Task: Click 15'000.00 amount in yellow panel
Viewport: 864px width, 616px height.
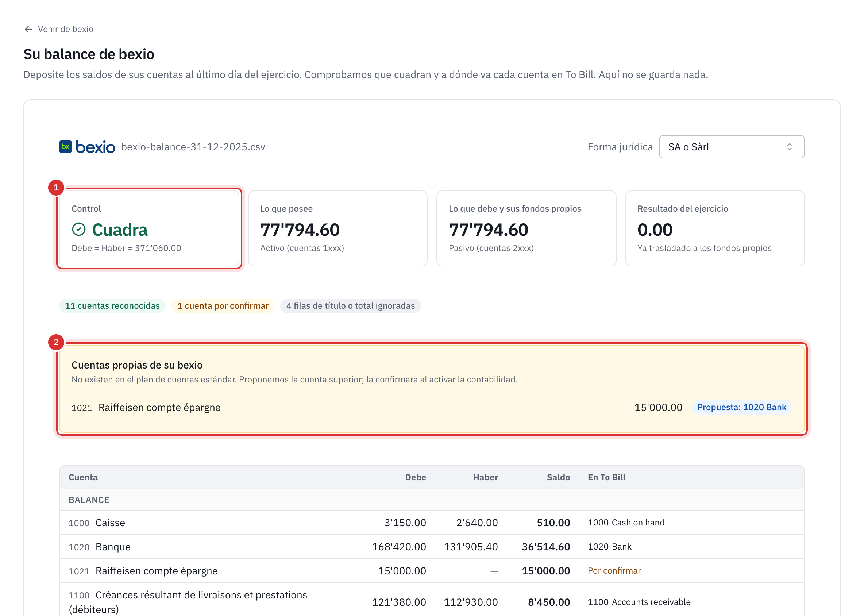Action: (x=659, y=407)
